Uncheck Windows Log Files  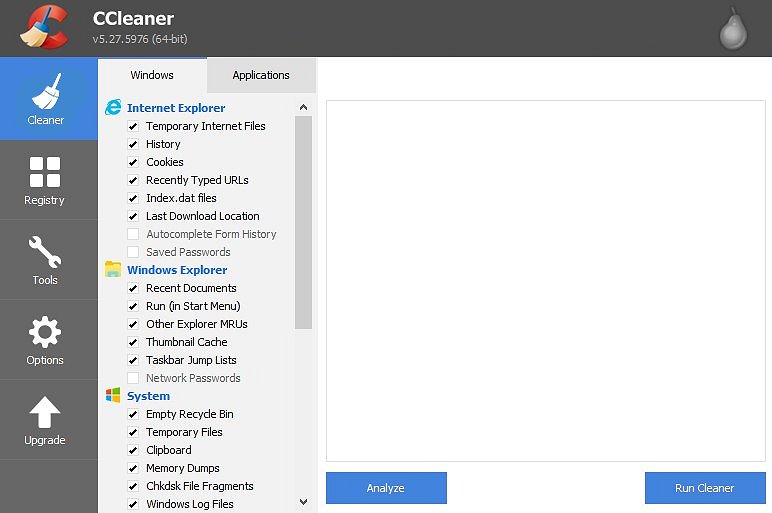[133, 504]
